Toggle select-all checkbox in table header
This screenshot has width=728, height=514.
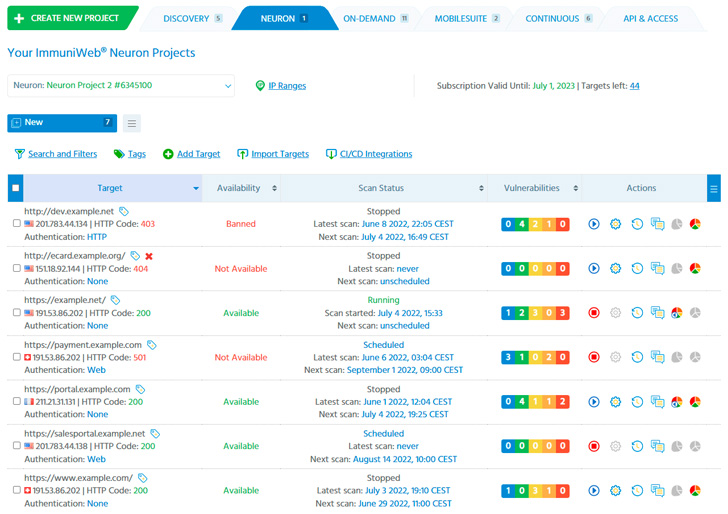[x=15, y=188]
